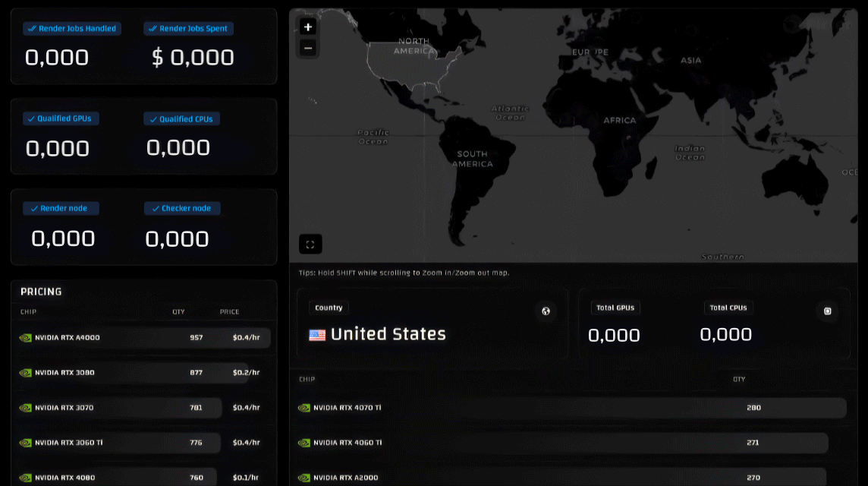Select NVIDIA RTX 4060 Ti country row

pyautogui.click(x=572, y=442)
